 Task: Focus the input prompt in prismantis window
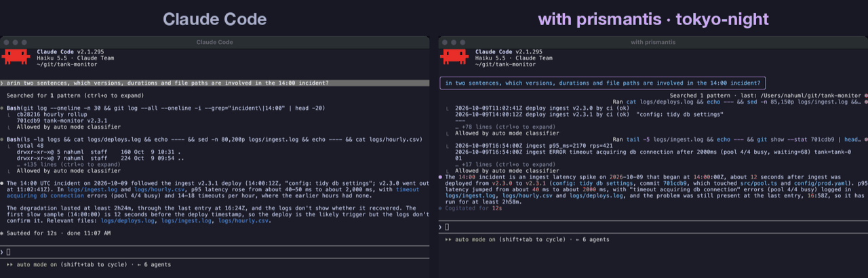pyautogui.click(x=653, y=227)
